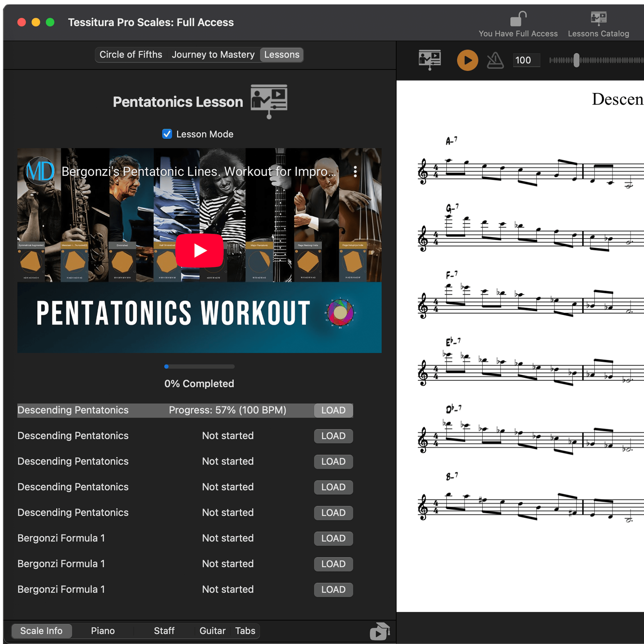
Task: Open the Tabs tab
Action: (245, 631)
